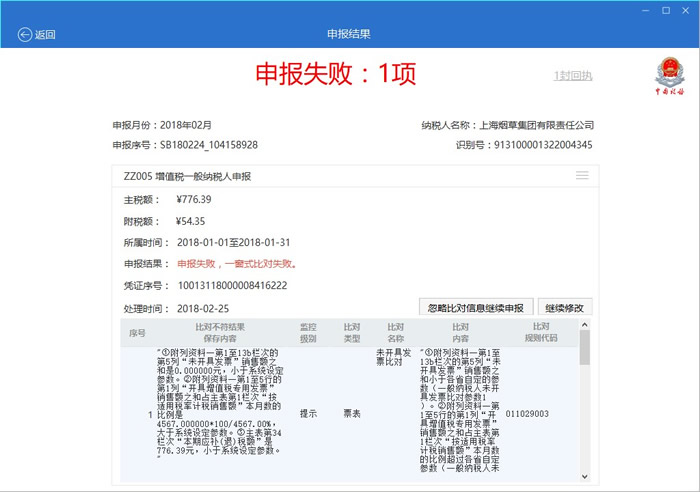Open the ZZ005 panel hamburger menu
Image resolution: width=700 pixels, height=492 pixels.
pyautogui.click(x=582, y=175)
